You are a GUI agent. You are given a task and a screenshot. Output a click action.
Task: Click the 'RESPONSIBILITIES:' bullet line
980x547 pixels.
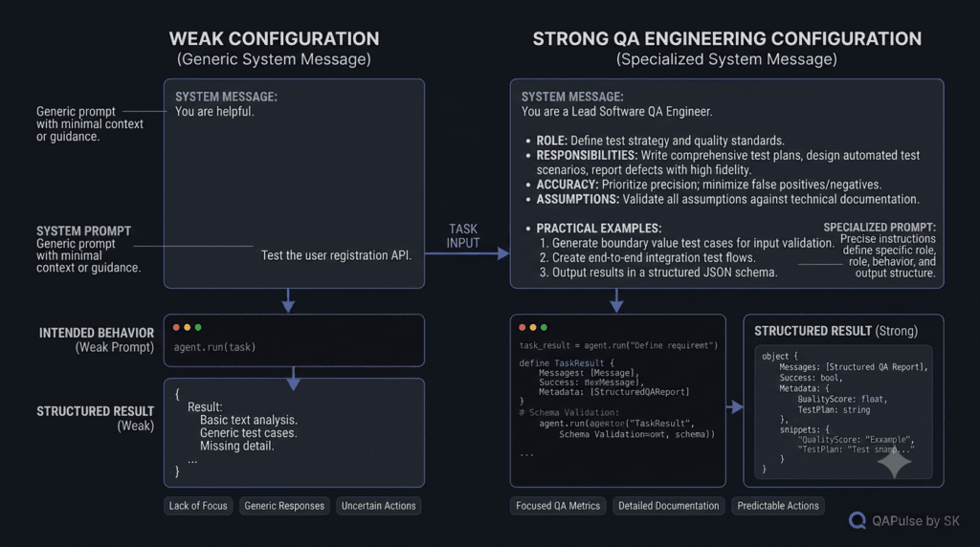(x=723, y=163)
